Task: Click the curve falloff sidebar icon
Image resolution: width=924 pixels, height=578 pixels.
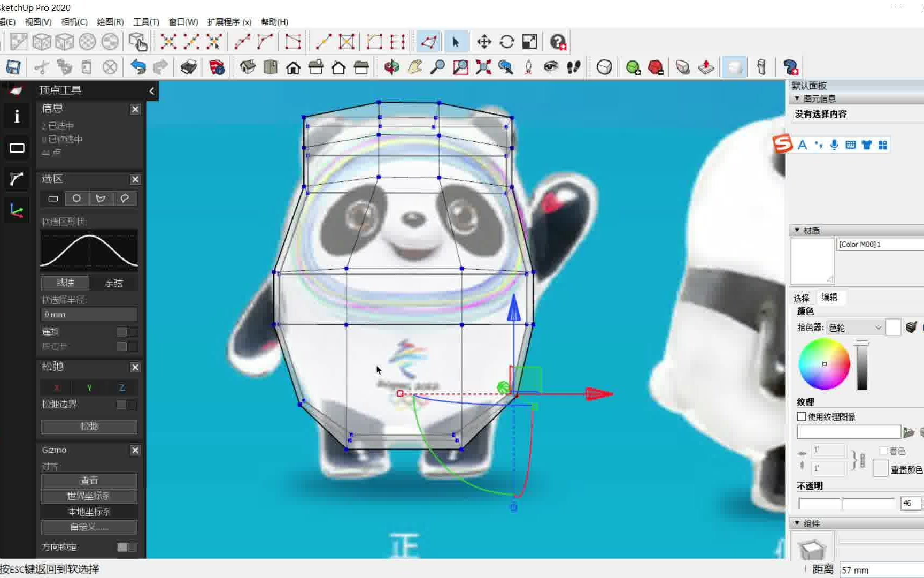Action: click(x=17, y=179)
